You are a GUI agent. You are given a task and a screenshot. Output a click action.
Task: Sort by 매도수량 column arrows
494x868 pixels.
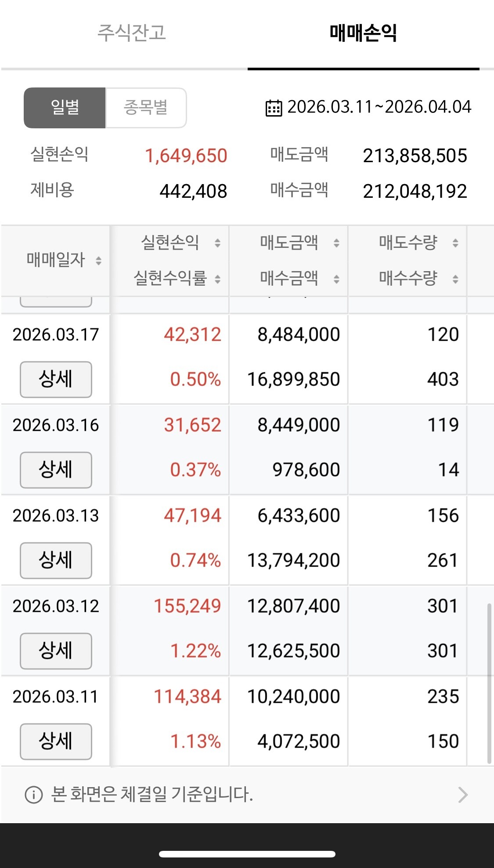[455, 243]
